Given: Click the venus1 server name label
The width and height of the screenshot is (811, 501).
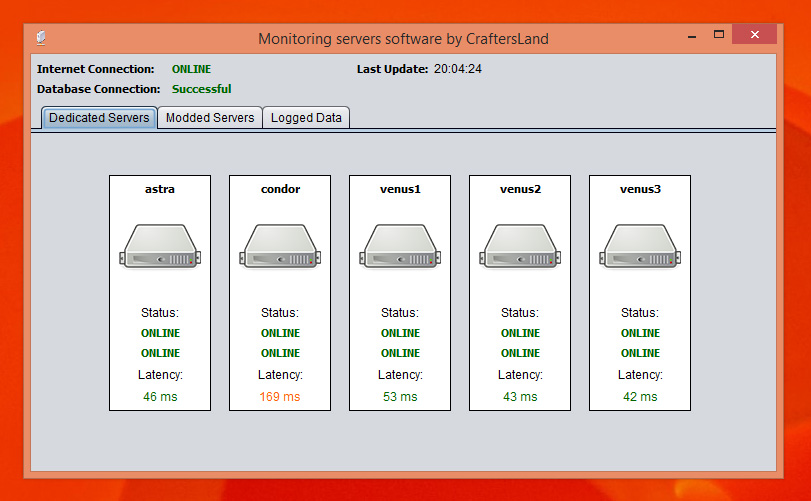Looking at the screenshot, I should tap(400, 188).
